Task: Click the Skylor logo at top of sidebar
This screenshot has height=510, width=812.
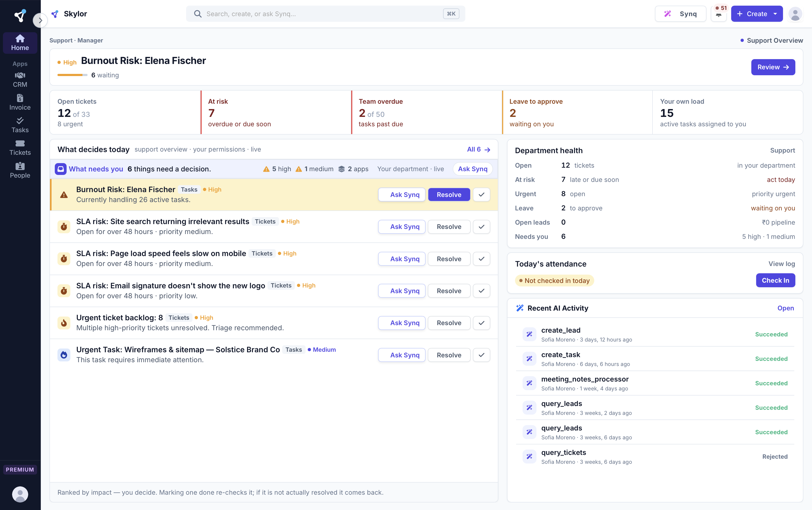Action: (x=20, y=16)
